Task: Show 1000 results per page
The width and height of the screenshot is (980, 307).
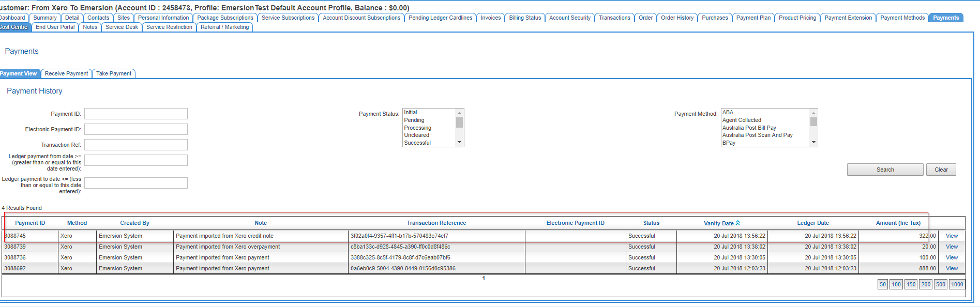Action: pos(957,285)
